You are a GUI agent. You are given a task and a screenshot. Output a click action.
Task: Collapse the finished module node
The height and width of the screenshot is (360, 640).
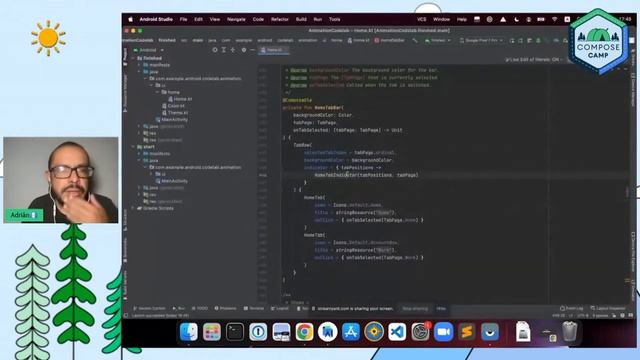point(133,58)
